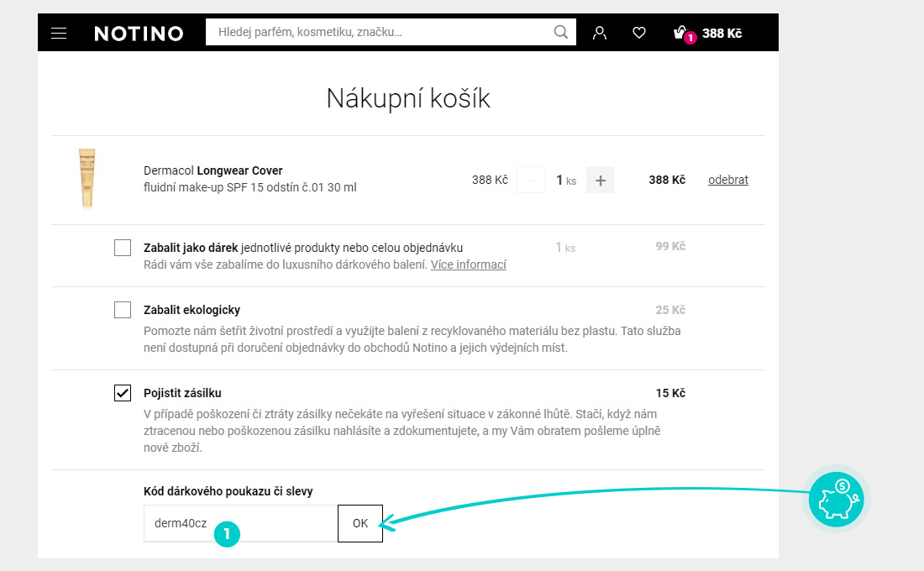Open the user account icon
The height and width of the screenshot is (571, 924).
tap(599, 33)
